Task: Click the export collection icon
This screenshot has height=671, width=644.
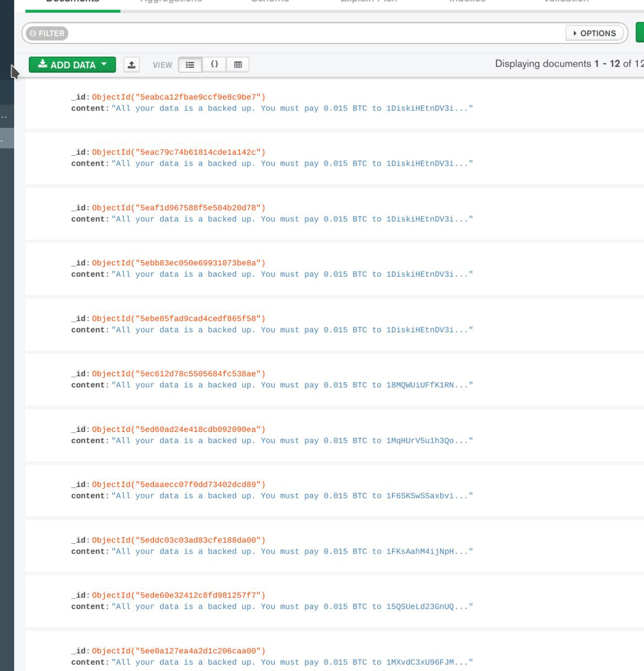Action: click(132, 64)
